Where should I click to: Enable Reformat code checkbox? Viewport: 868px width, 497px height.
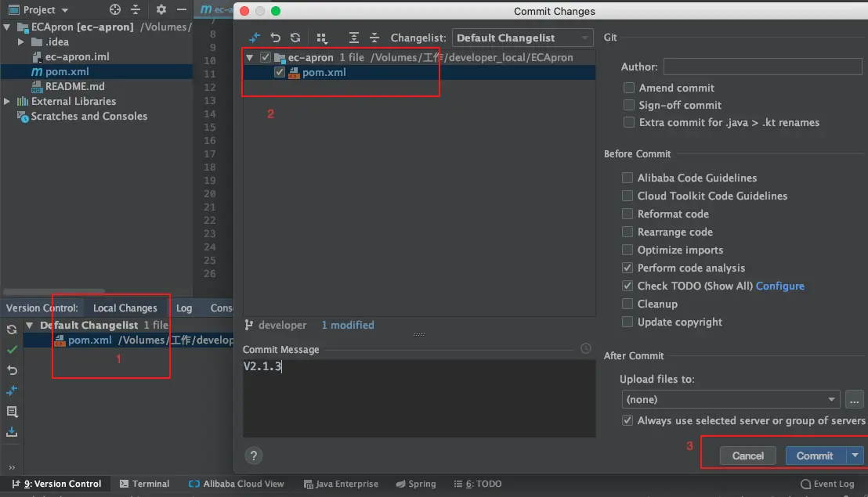(627, 214)
